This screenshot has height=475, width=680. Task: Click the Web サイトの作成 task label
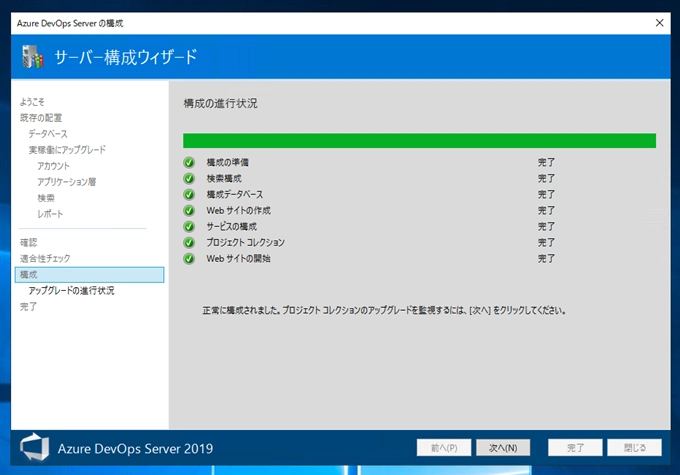(x=239, y=211)
